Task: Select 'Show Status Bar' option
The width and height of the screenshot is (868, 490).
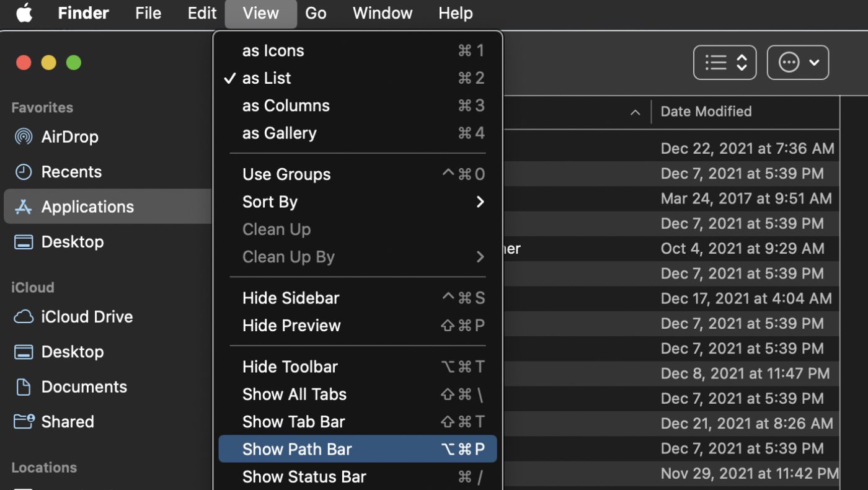Action: 304,477
